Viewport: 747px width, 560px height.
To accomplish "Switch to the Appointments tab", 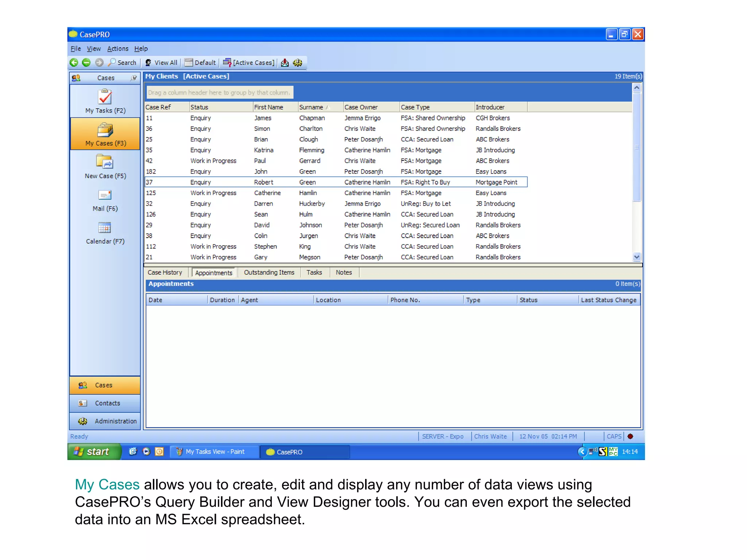I will (x=214, y=273).
